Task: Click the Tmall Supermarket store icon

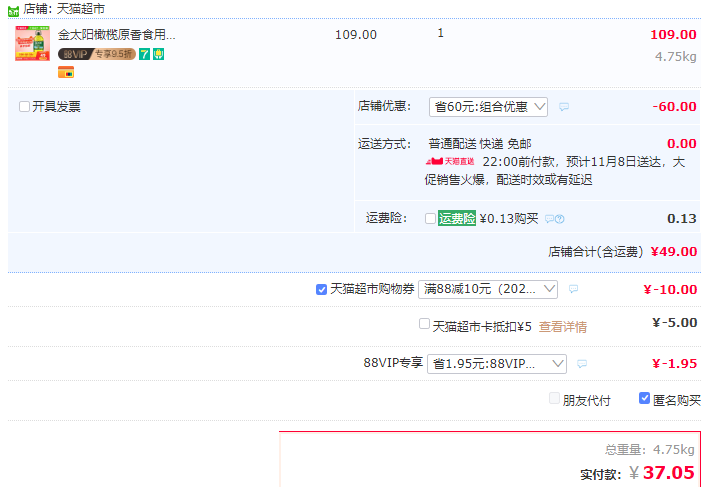Action: [13, 9]
